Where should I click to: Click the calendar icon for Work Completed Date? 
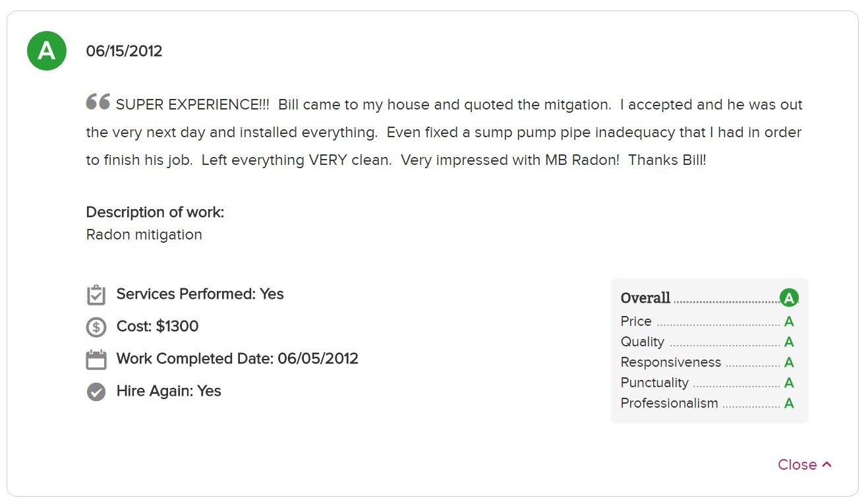tap(96, 360)
